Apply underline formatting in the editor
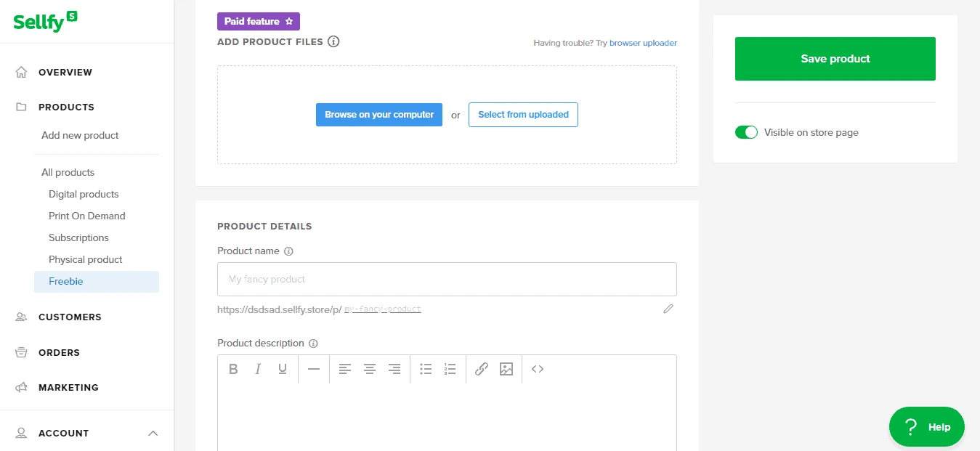980x451 pixels. point(282,369)
